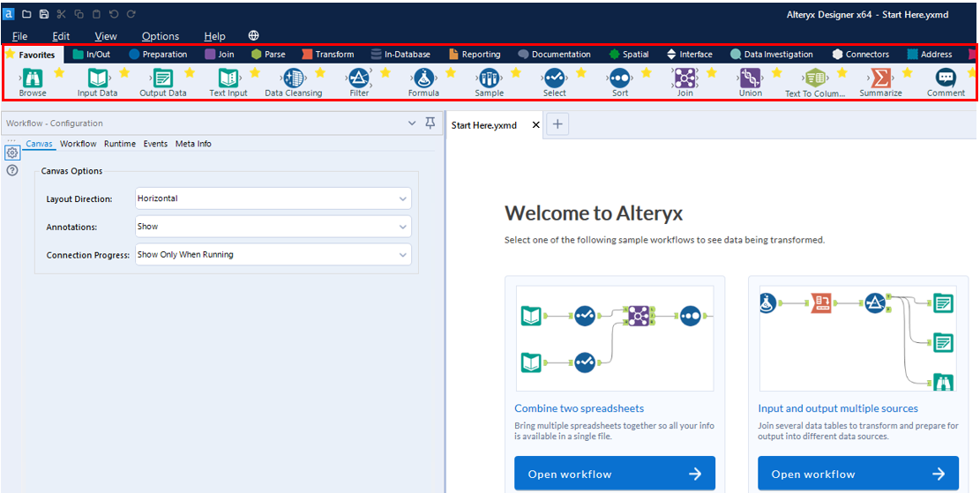
Task: Choose the Output Data tool
Action: [x=163, y=78]
